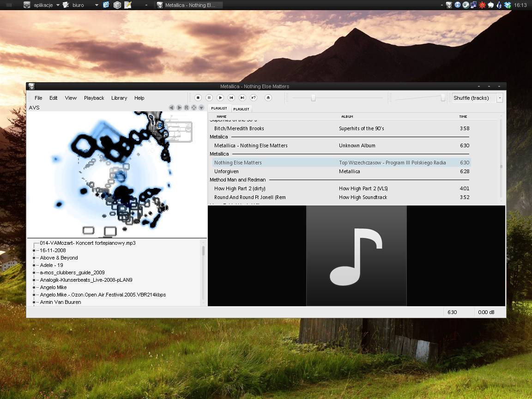Click the eject/open file button
The image size is (532, 399).
pos(268,98)
